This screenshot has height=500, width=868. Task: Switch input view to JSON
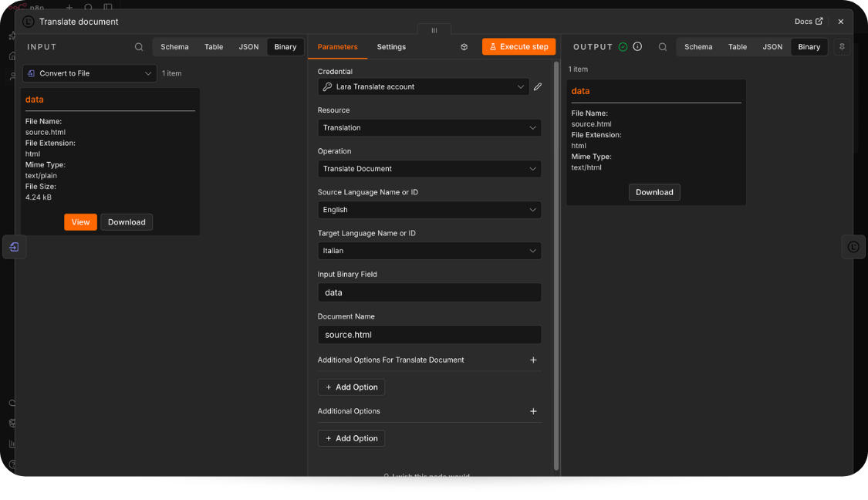pyautogui.click(x=248, y=47)
